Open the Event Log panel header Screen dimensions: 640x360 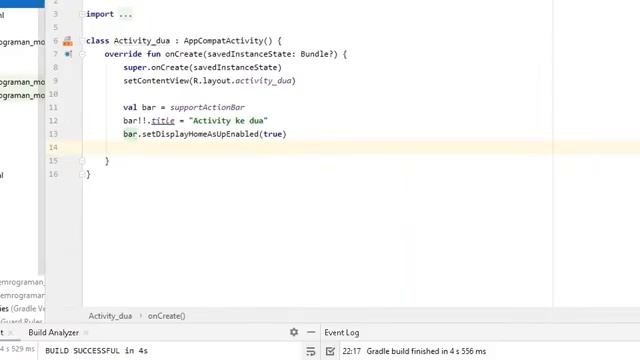click(342, 333)
